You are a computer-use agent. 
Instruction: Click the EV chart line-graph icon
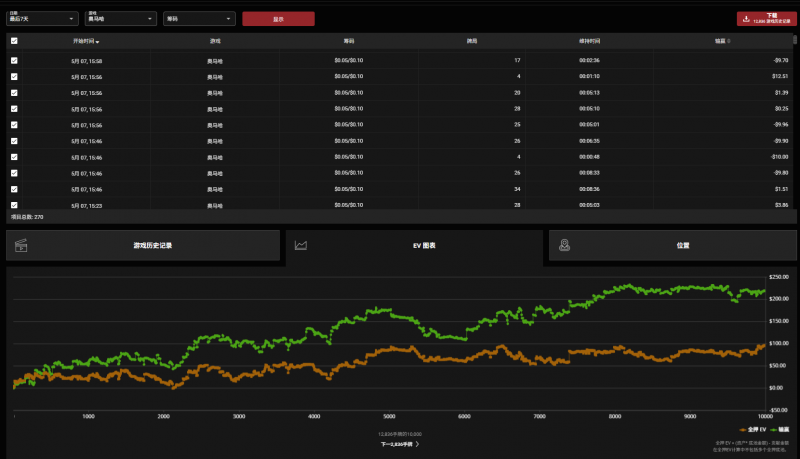300,245
